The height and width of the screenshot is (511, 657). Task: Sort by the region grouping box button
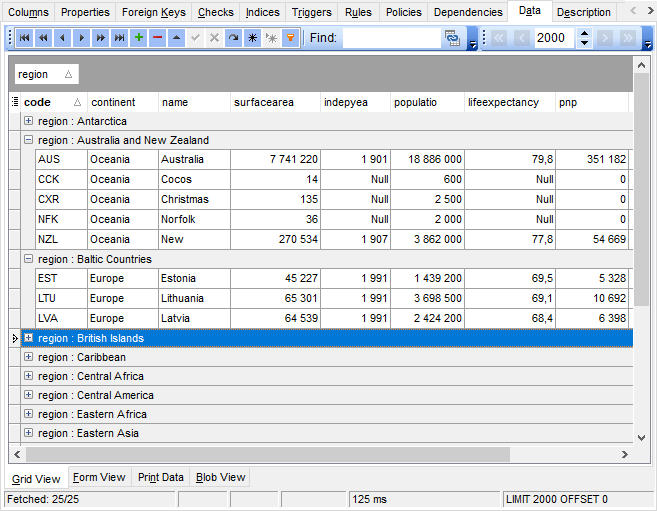pyautogui.click(x=45, y=75)
